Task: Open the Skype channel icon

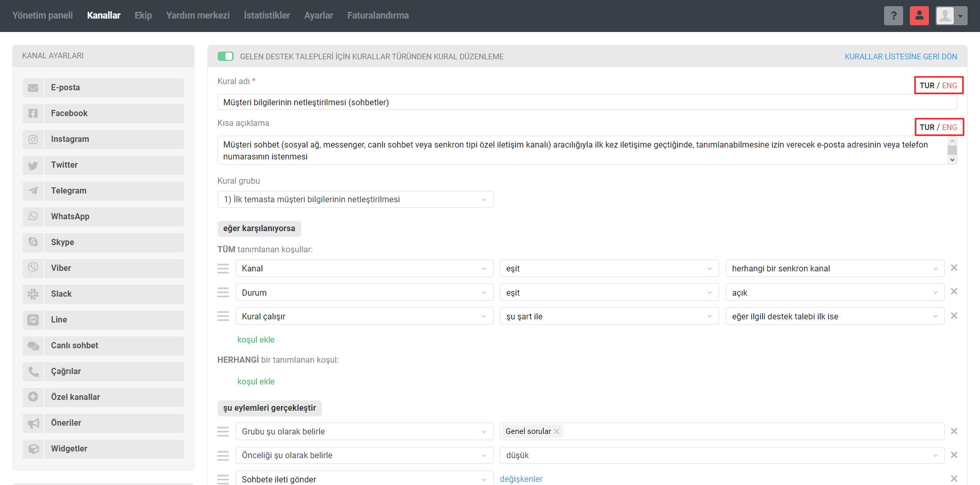Action: [33, 242]
